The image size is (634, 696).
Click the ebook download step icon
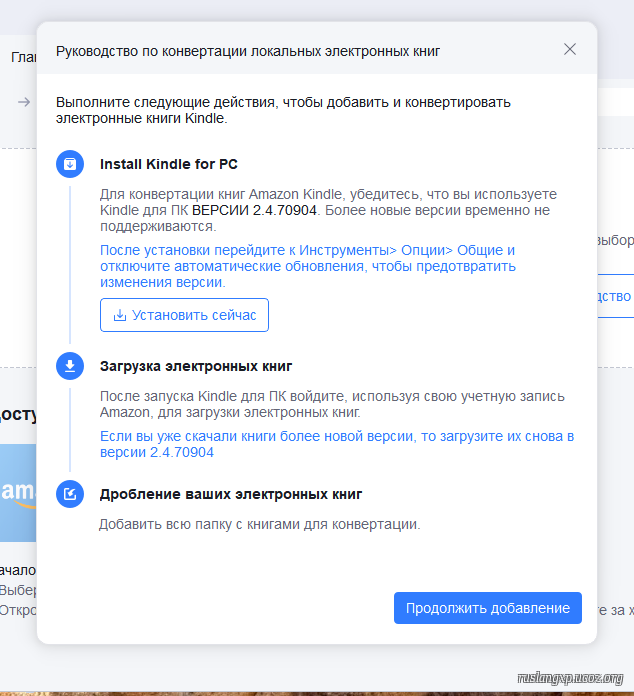pos(70,366)
